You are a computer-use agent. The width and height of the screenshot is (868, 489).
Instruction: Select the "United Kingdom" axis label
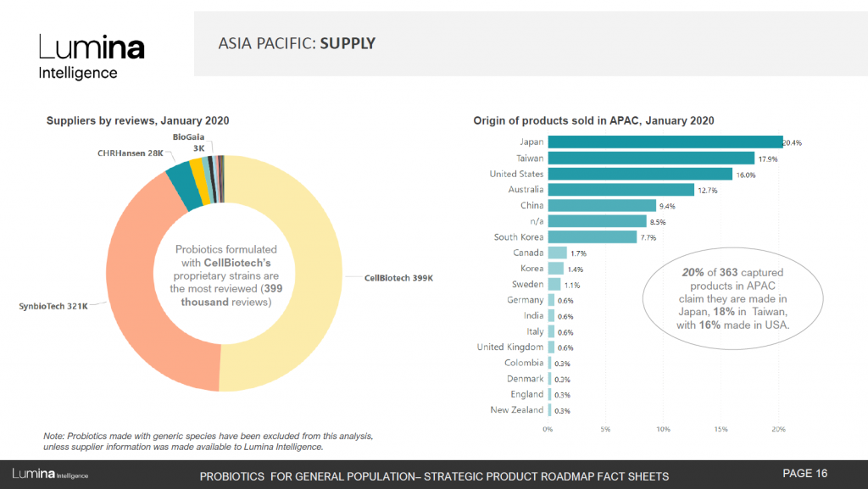[x=510, y=347]
